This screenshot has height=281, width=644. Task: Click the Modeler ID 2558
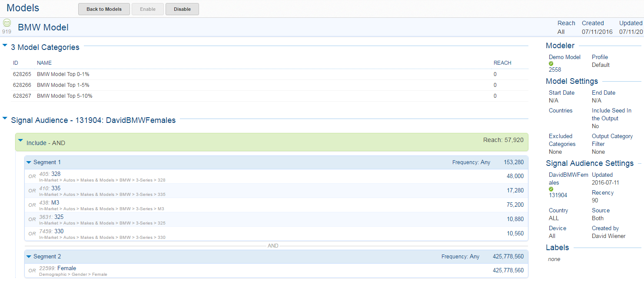(x=555, y=70)
